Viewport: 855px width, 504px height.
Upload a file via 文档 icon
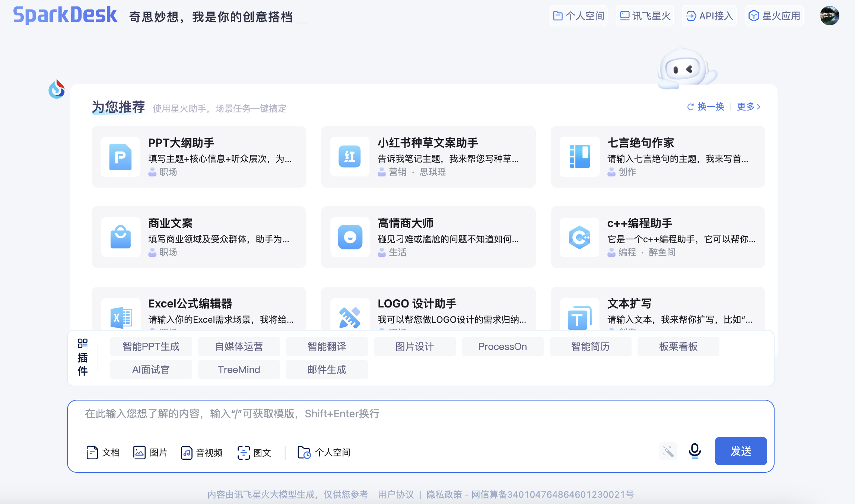click(92, 453)
